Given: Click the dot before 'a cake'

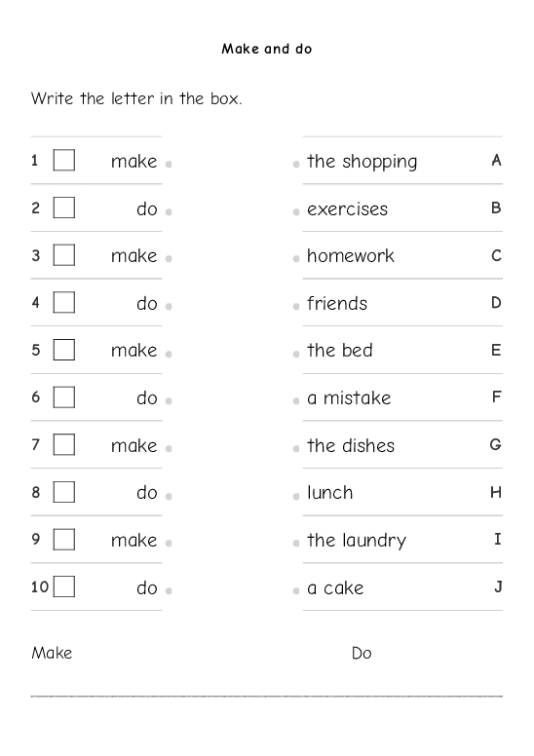Looking at the screenshot, I should click(296, 590).
